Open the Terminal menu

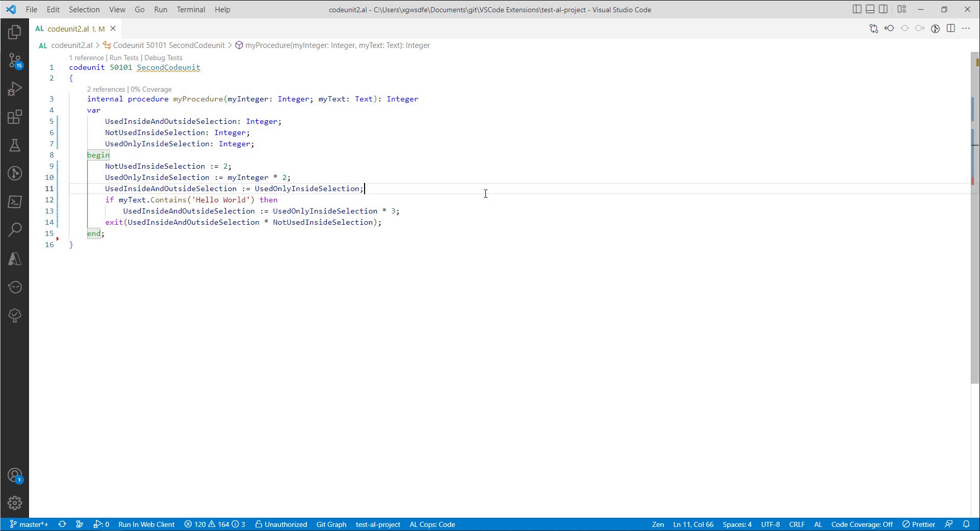pyautogui.click(x=191, y=9)
